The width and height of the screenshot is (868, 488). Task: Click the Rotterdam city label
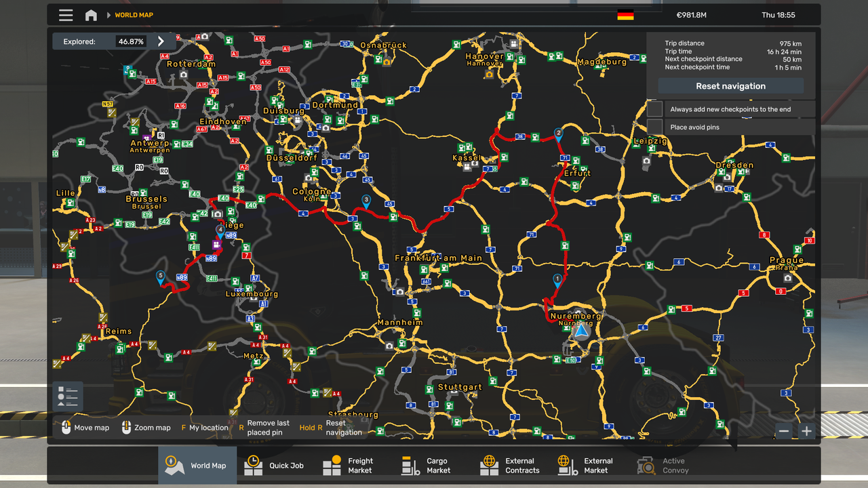pyautogui.click(x=191, y=64)
